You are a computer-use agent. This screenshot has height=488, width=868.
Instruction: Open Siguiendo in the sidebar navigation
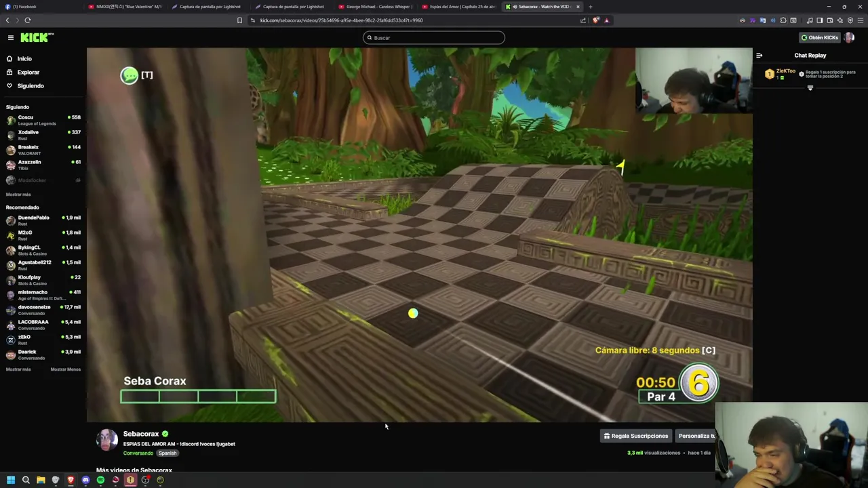[x=30, y=86]
